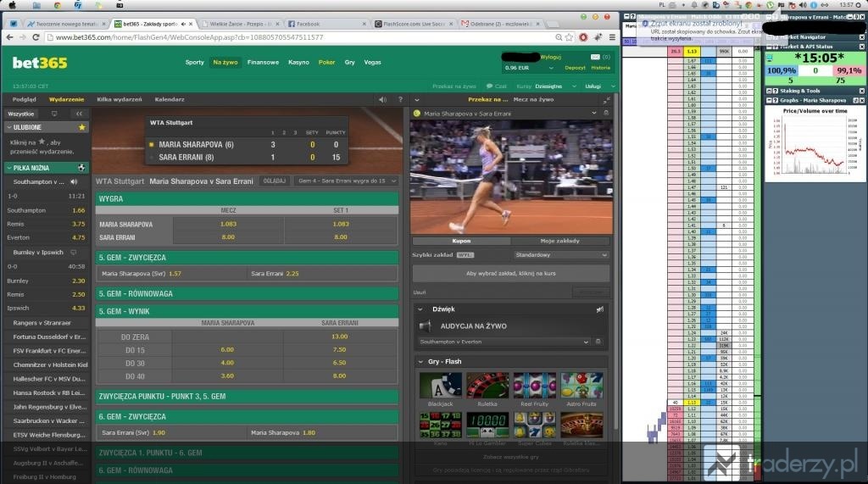Switch to the Facebook browser tab
Viewport: 868px width, 484px height.
pos(326,24)
